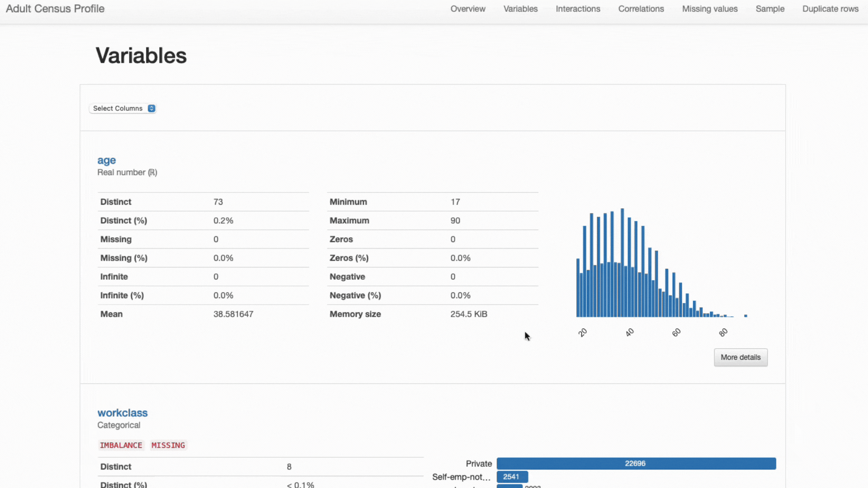Open the Variables nav tab
The height and width of the screenshot is (488, 868).
tap(520, 9)
